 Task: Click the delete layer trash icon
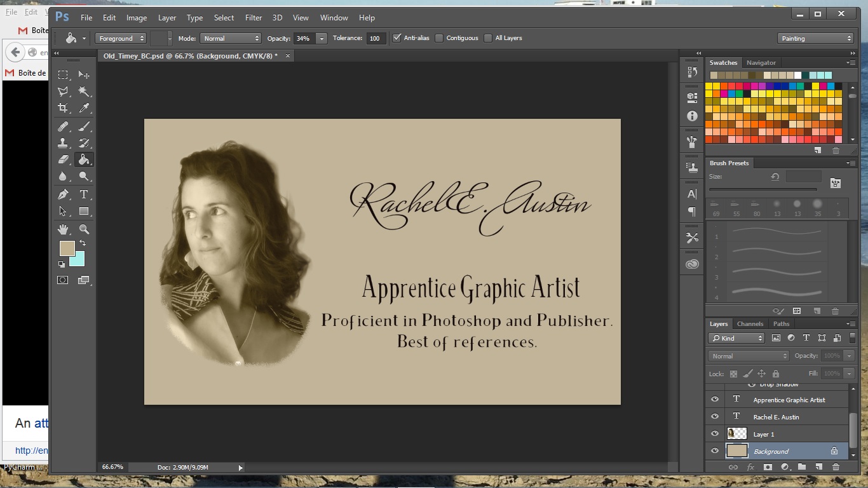coord(836,467)
